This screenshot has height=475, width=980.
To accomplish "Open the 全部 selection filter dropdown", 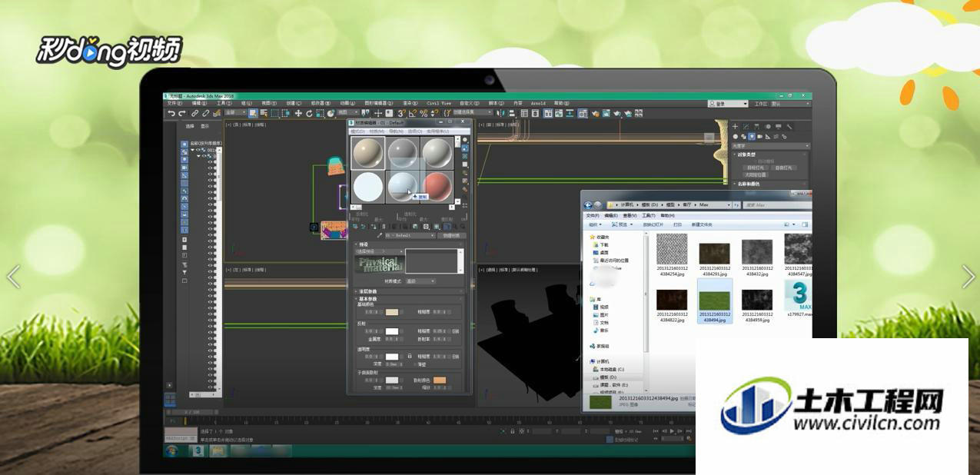I will point(235,113).
